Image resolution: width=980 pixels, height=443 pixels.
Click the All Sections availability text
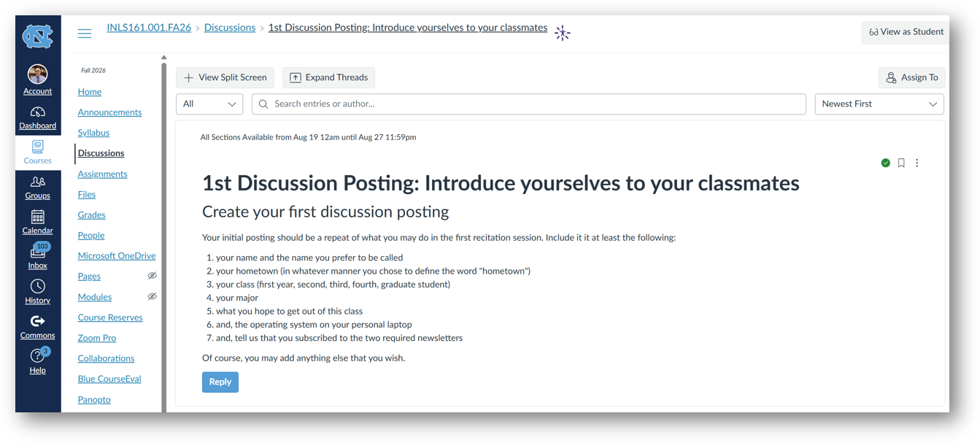[308, 137]
